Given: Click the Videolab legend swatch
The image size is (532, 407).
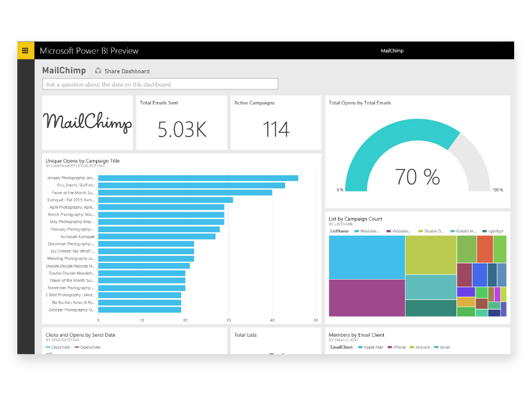Looking at the screenshot, I should (x=389, y=231).
